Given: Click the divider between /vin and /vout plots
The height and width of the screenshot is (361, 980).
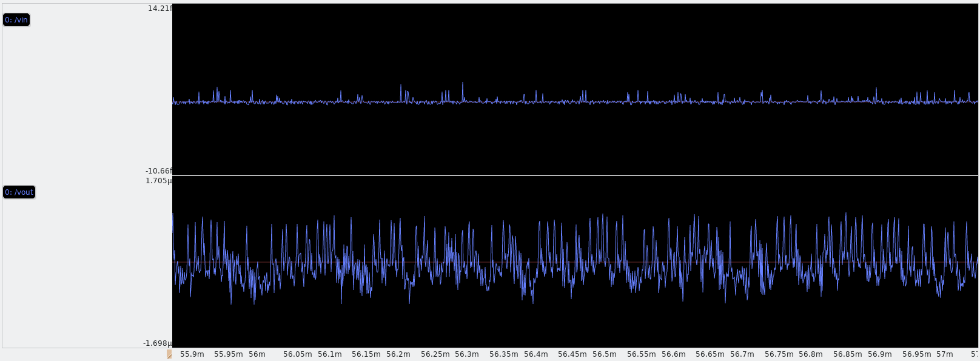Looking at the screenshot, I should 575,176.
